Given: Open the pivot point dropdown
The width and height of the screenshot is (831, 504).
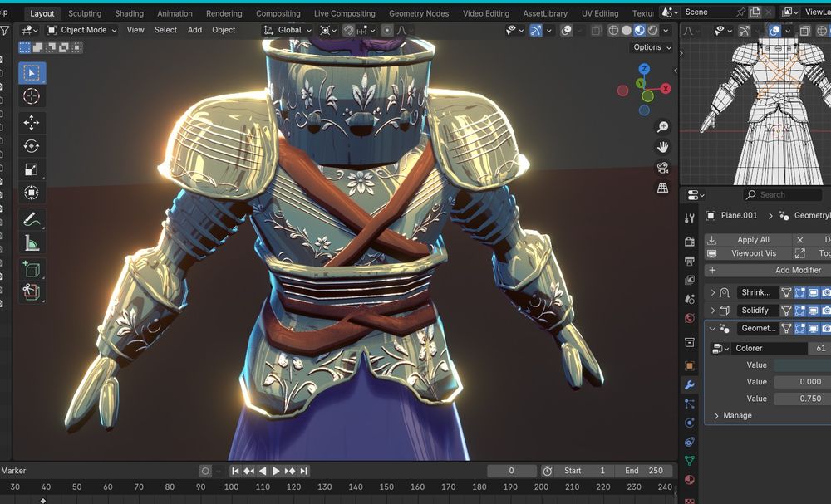Looking at the screenshot, I should [x=328, y=30].
